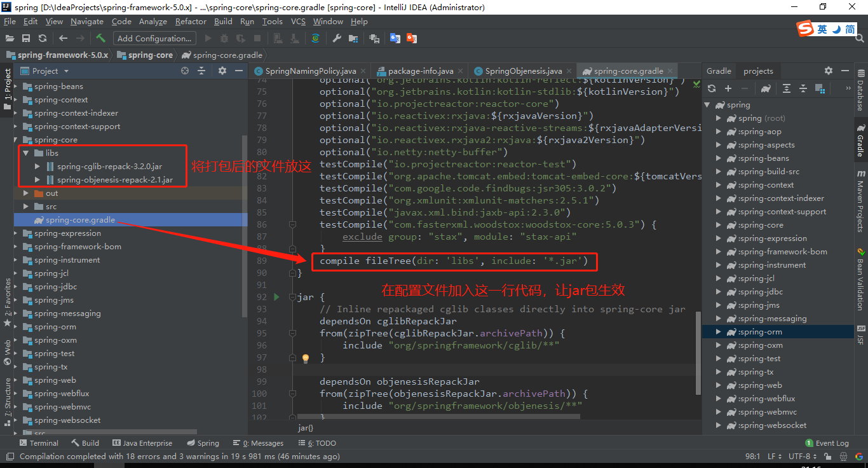Toggle tool window bars icon in status bar
The width and height of the screenshot is (868, 468).
point(9,457)
